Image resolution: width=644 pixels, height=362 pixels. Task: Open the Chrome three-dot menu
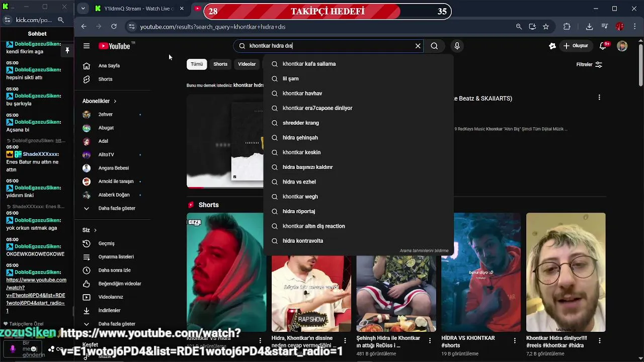click(634, 27)
